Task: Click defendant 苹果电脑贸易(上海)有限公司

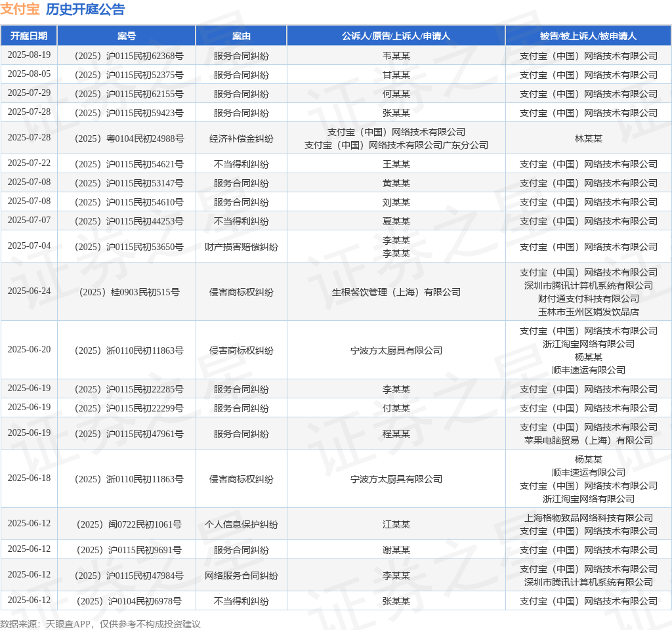Action: pyautogui.click(x=588, y=440)
